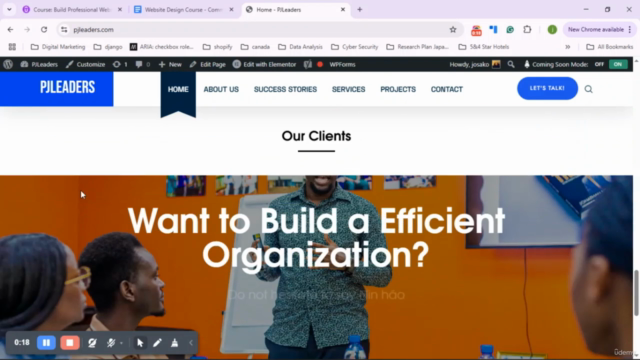Screen dimensions: 640x360
Task: Open All Bookmarks folder
Action: coord(610,47)
